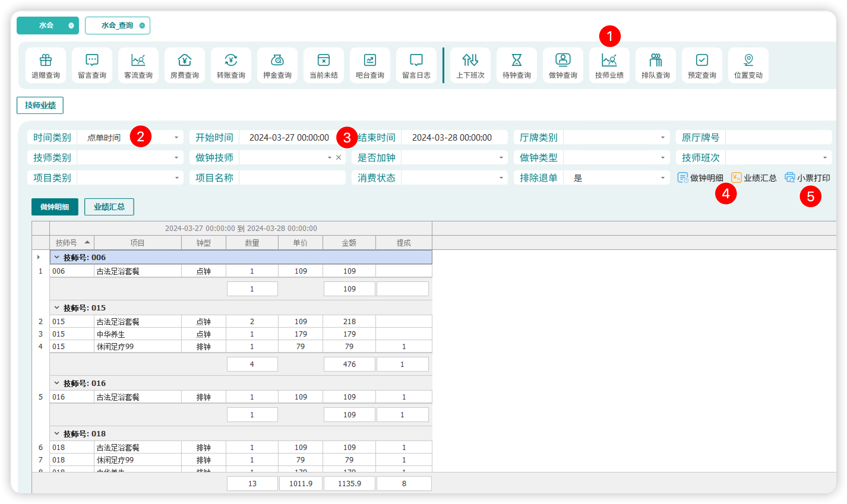The width and height of the screenshot is (847, 504).
Task: Click the 项目名称 input field
Action: (x=292, y=178)
